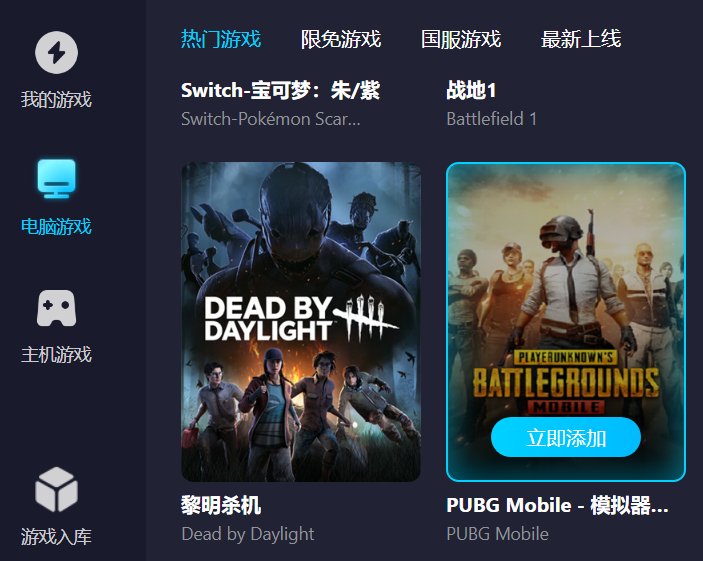Click the 游戏入库 sidebar label
This screenshot has width=703, height=561.
click(56, 536)
